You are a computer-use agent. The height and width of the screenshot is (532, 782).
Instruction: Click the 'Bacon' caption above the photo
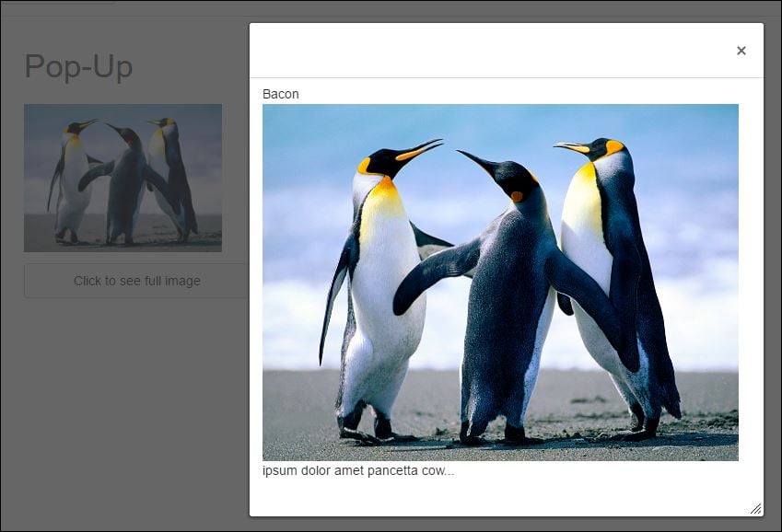pyautogui.click(x=280, y=93)
